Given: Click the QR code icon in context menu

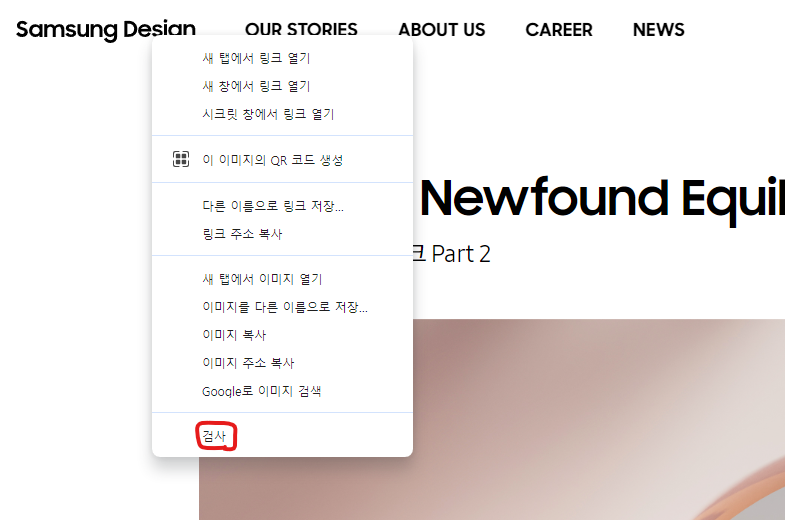Looking at the screenshot, I should coord(181,159).
